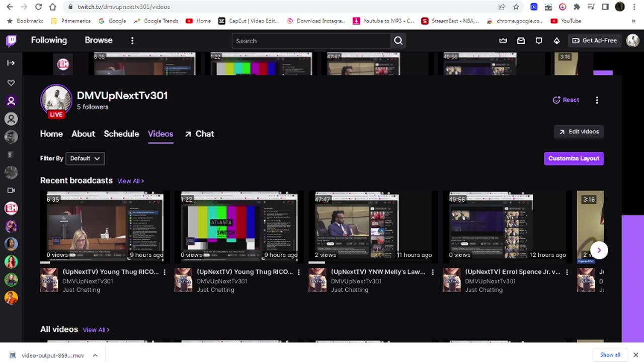Open View All for All videos
The height and width of the screenshot is (362, 644).
pyautogui.click(x=96, y=330)
